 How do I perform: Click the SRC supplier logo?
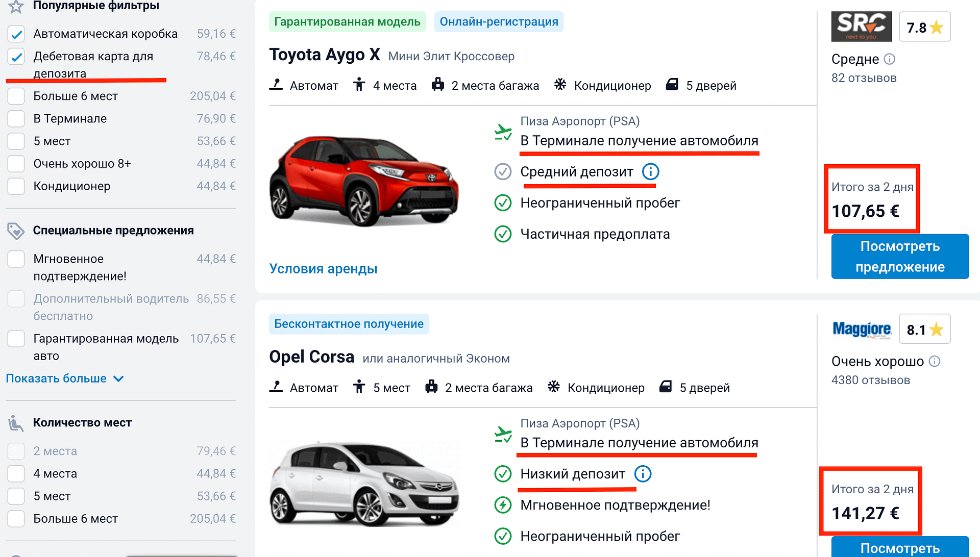[x=861, y=27]
